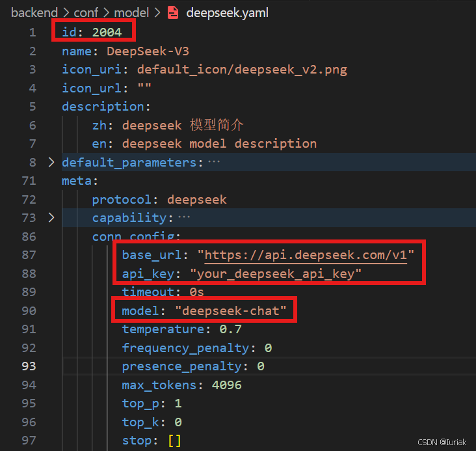
Task: Expand the folded default_parameters section
Action: (x=51, y=162)
